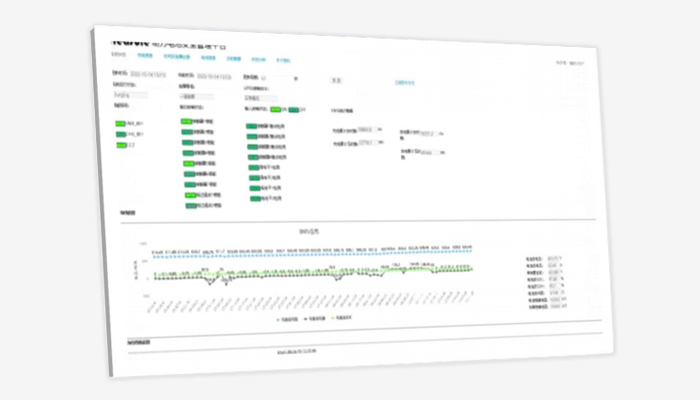Click the last blue navigation link in menu

(x=283, y=60)
